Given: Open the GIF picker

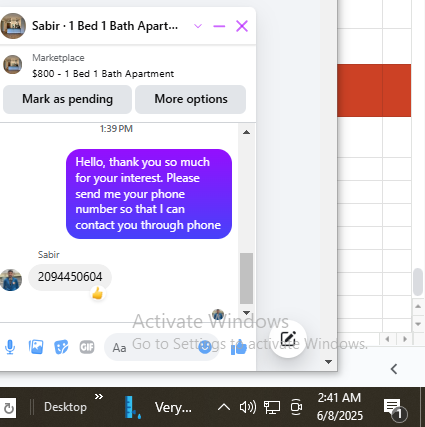Looking at the screenshot, I should pos(87,347).
